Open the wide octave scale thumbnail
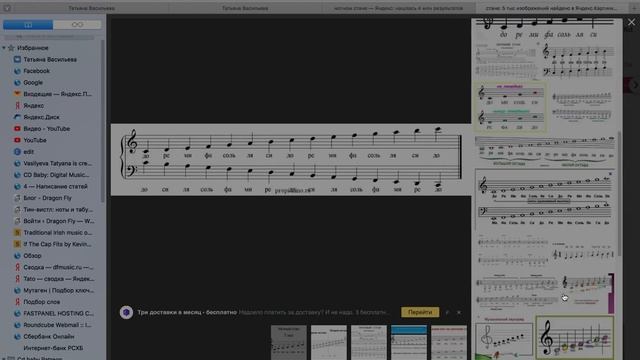 pos(544,151)
